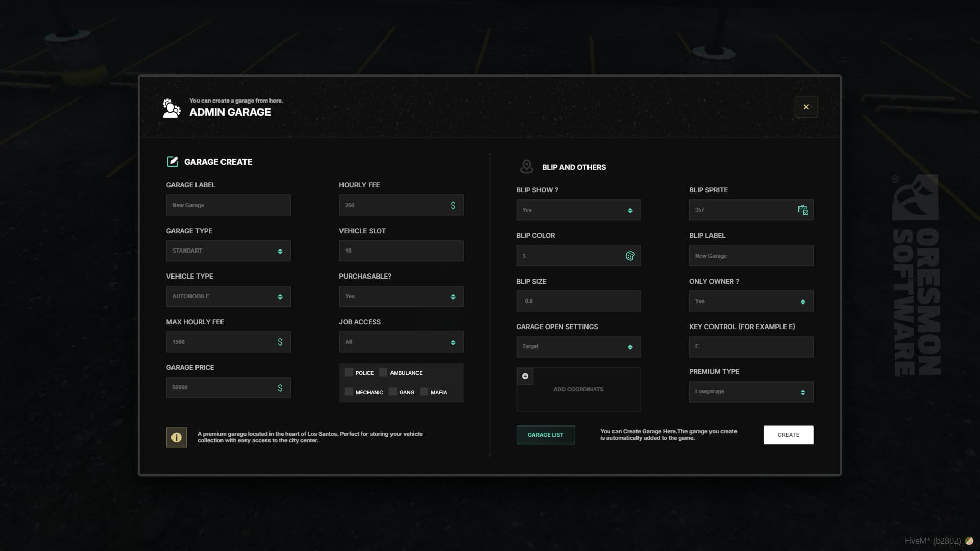980x551 pixels.
Task: Tick the Mafia job checkbox
Action: [x=424, y=392]
